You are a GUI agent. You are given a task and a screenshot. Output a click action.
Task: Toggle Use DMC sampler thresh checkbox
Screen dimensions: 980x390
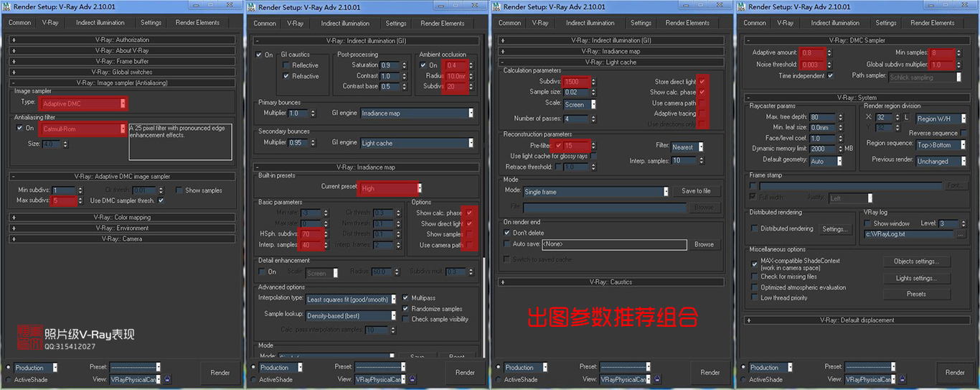pyautogui.click(x=161, y=200)
